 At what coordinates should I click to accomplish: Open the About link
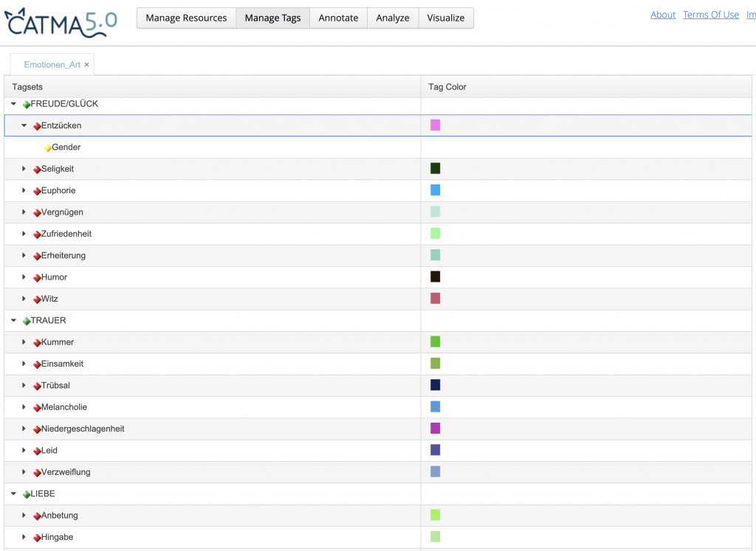[663, 15]
